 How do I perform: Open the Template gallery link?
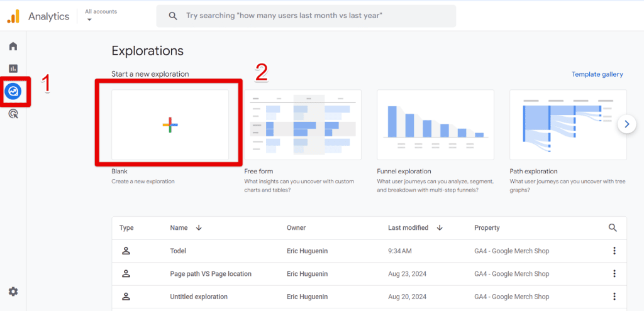(x=597, y=74)
